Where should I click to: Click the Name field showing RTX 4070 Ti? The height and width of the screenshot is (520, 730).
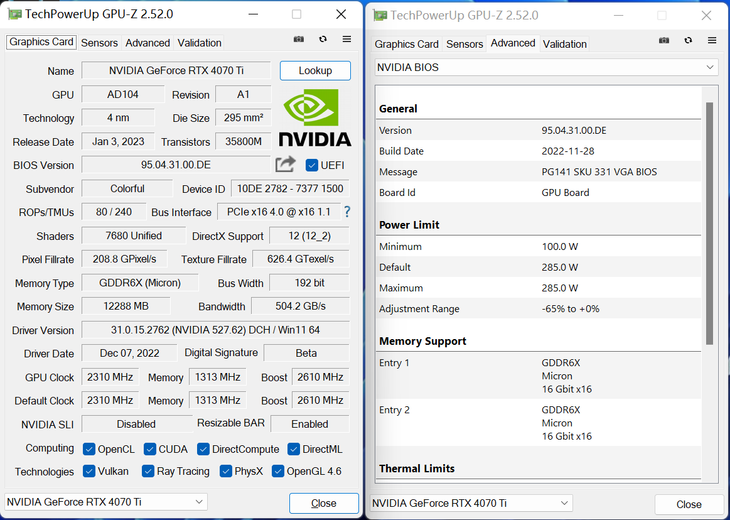coord(176,71)
